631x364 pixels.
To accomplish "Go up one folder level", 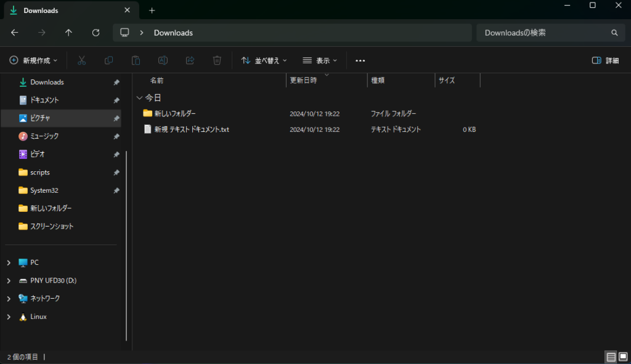I will [68, 33].
